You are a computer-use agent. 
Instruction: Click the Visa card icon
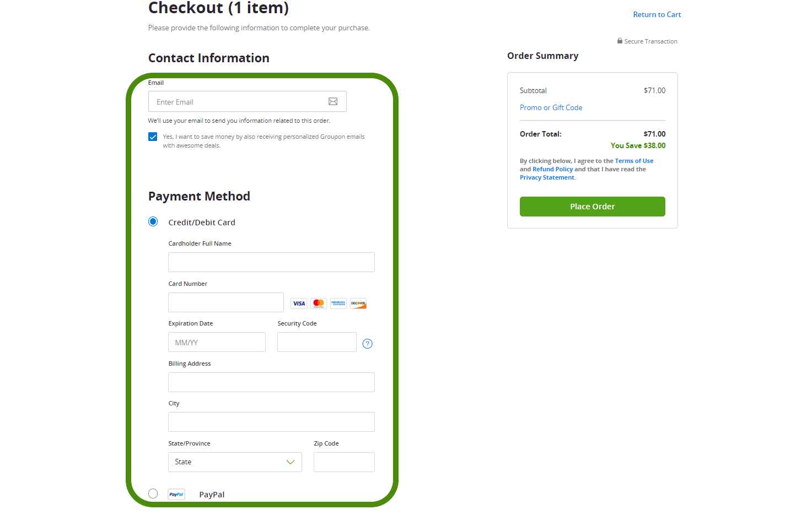pyautogui.click(x=298, y=303)
